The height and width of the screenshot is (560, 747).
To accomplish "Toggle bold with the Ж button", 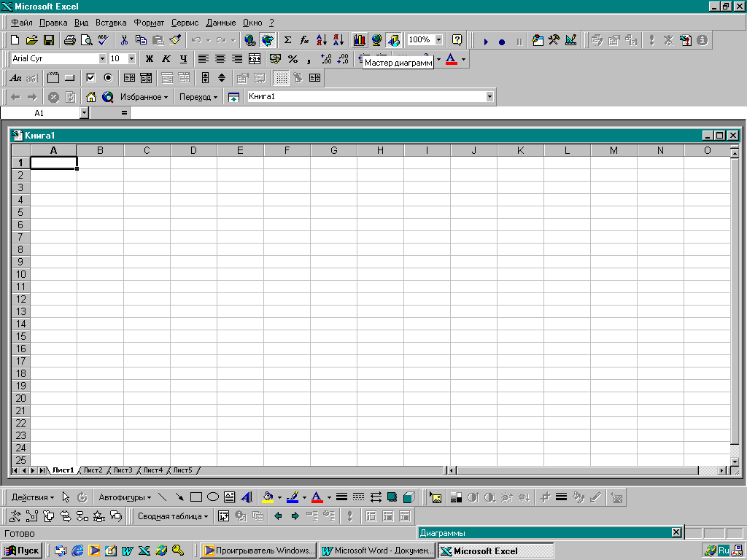I will 149,59.
